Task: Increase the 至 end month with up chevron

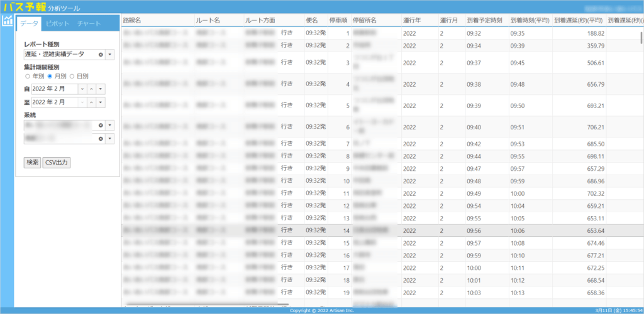Action: click(x=91, y=102)
